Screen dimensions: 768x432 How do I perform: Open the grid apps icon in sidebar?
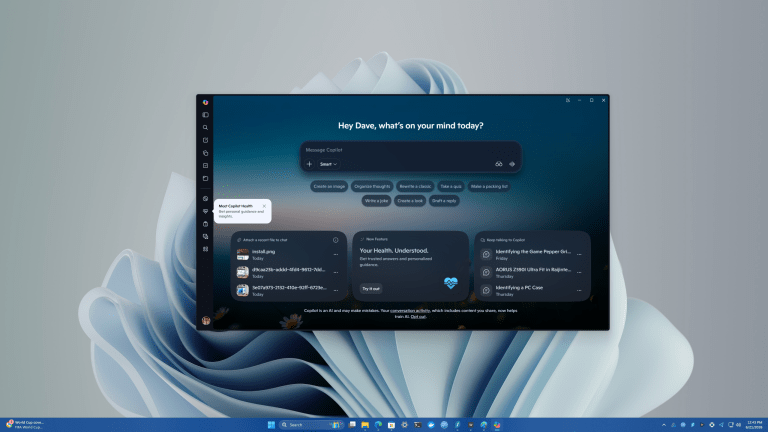coord(206,249)
